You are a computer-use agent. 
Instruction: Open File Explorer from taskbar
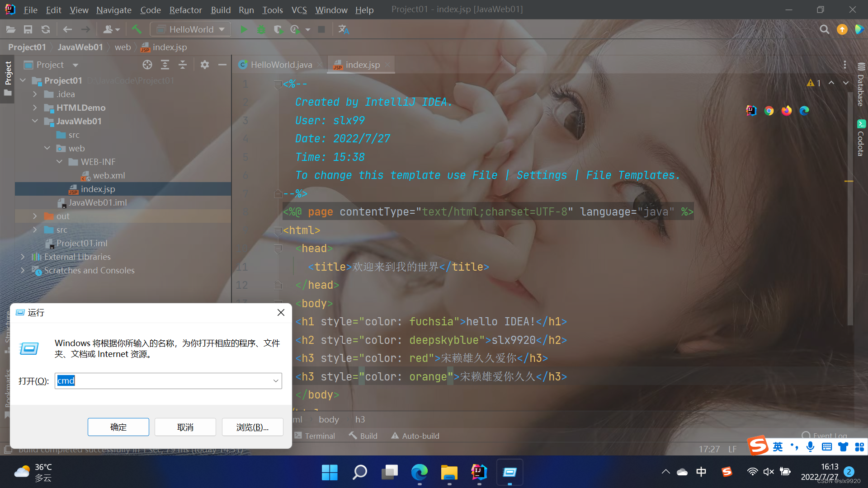click(x=449, y=473)
